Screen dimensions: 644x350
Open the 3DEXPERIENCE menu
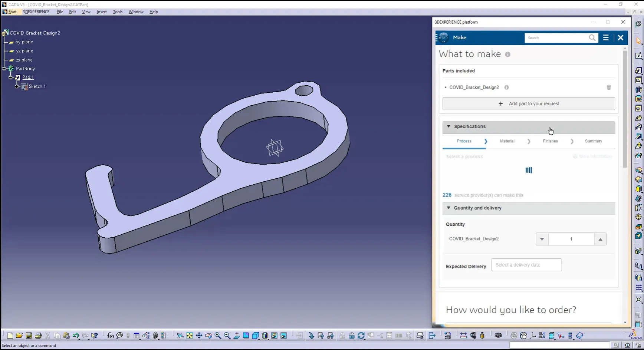(36, 12)
